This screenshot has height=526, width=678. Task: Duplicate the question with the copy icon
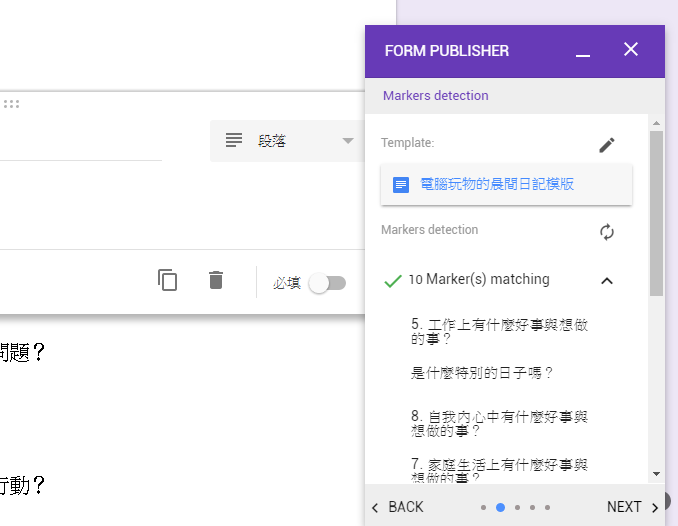click(x=167, y=280)
